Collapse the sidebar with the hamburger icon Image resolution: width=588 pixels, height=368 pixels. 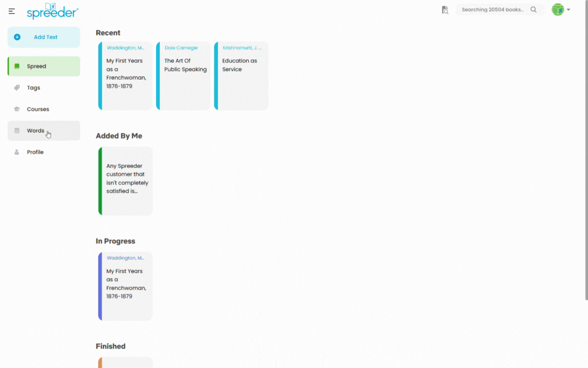click(12, 11)
